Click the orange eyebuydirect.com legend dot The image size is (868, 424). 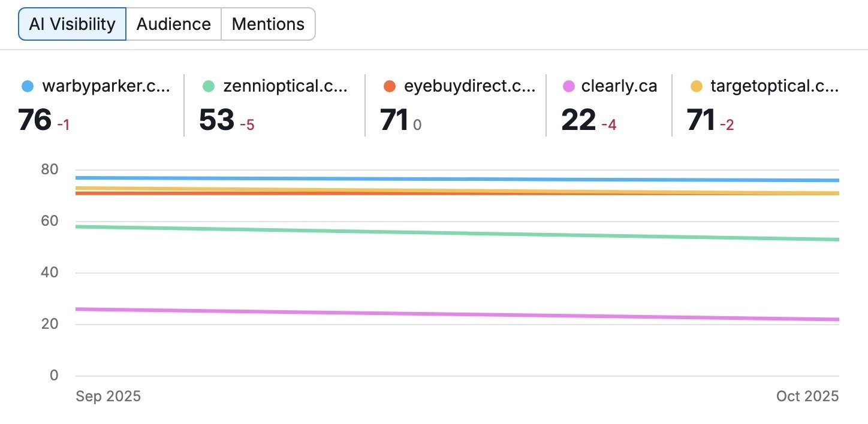pos(390,86)
